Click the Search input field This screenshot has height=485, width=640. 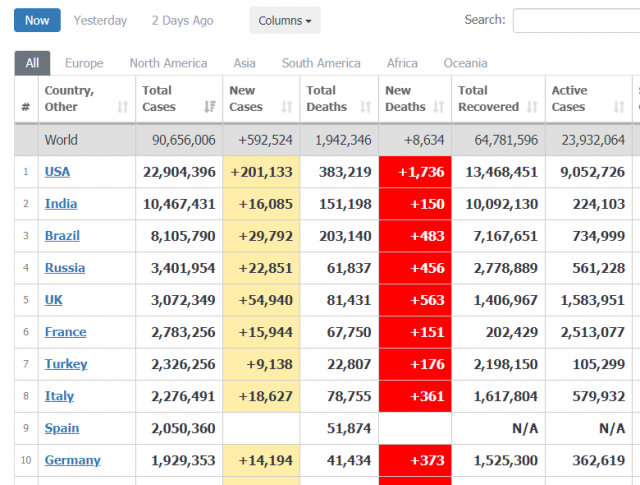coord(576,20)
